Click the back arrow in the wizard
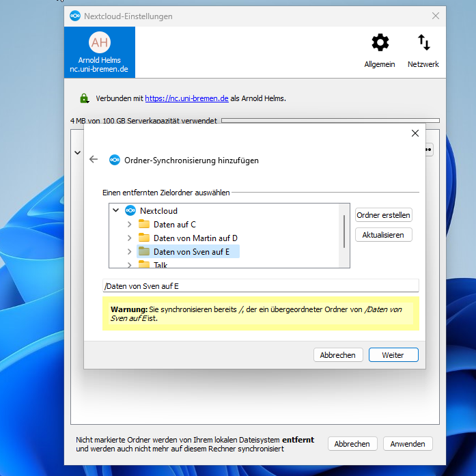This screenshot has width=476, height=476. pyautogui.click(x=94, y=160)
